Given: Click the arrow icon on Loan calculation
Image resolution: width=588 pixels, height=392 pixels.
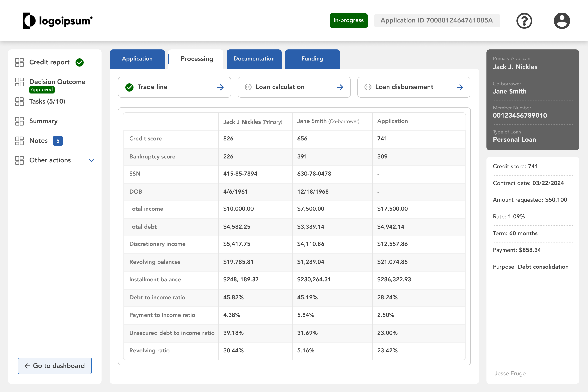Looking at the screenshot, I should pyautogui.click(x=340, y=87).
